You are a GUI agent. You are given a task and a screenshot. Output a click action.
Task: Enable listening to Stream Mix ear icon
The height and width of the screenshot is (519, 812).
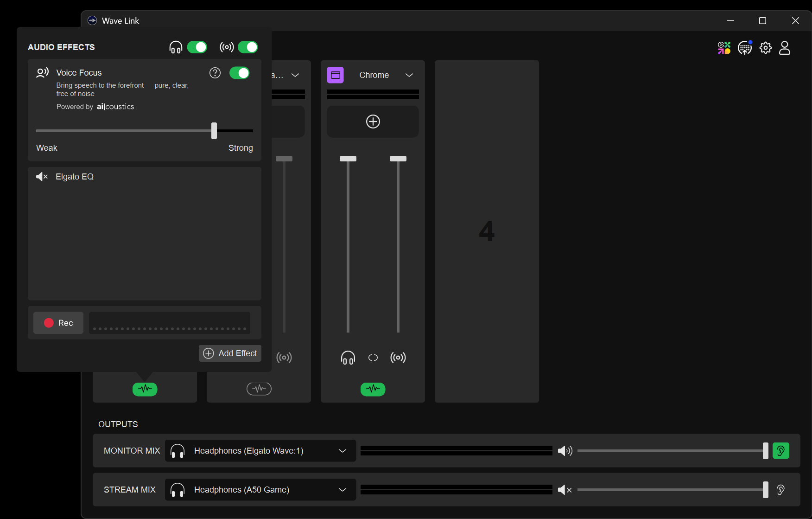pos(781,490)
